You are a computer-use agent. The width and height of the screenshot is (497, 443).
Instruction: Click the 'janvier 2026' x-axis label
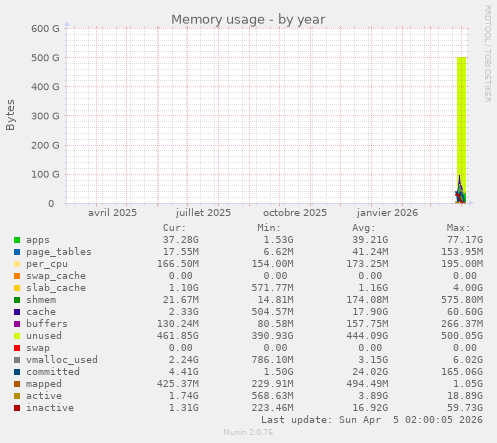click(387, 213)
